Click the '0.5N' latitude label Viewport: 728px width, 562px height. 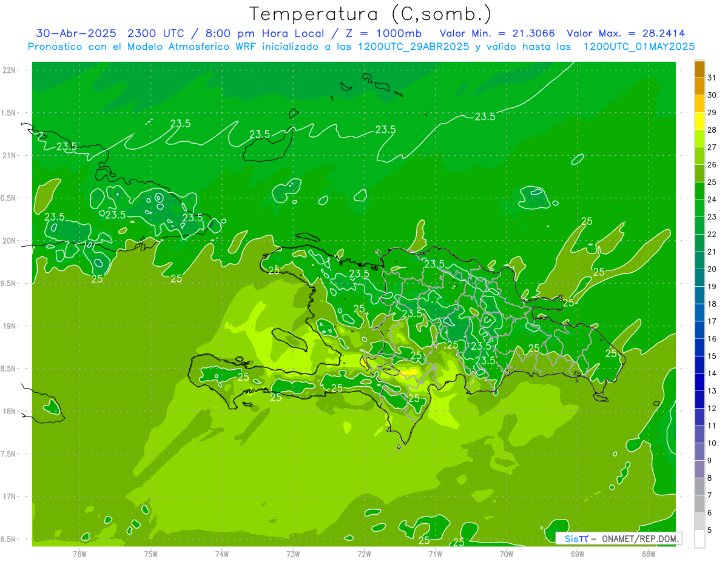9,198
